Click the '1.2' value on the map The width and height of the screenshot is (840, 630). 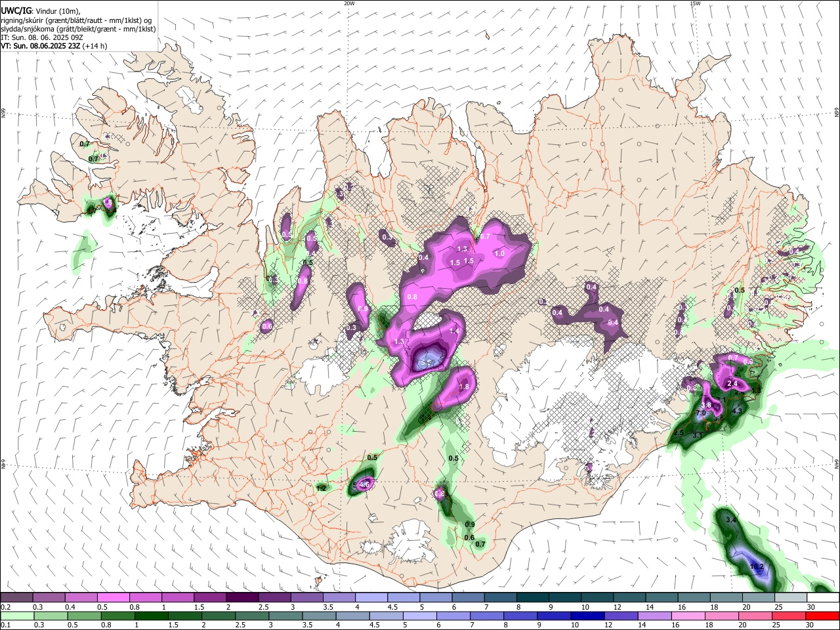pos(321,488)
